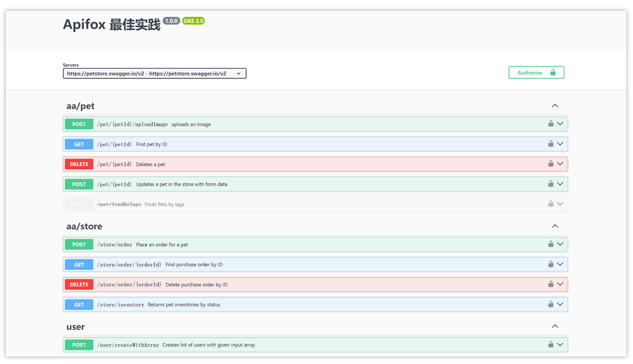Screen dimensions: 633x364
Task: Collapse the user section
Action: point(555,326)
